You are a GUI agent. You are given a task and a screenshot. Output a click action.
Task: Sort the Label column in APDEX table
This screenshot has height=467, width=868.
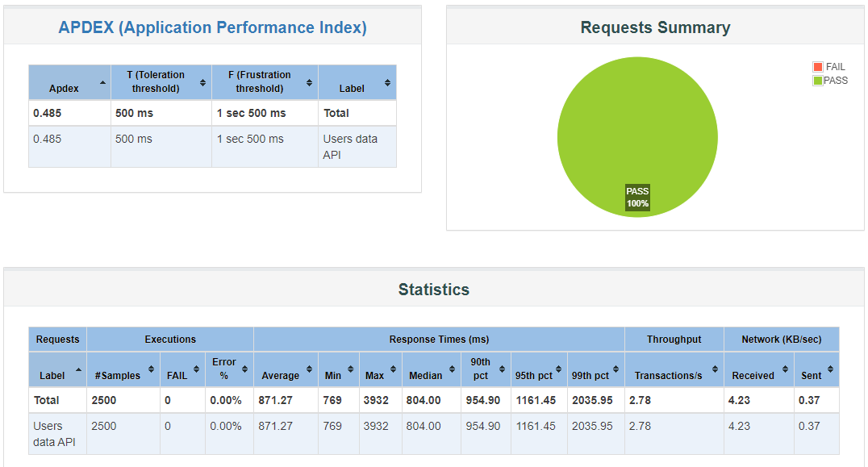click(x=388, y=82)
